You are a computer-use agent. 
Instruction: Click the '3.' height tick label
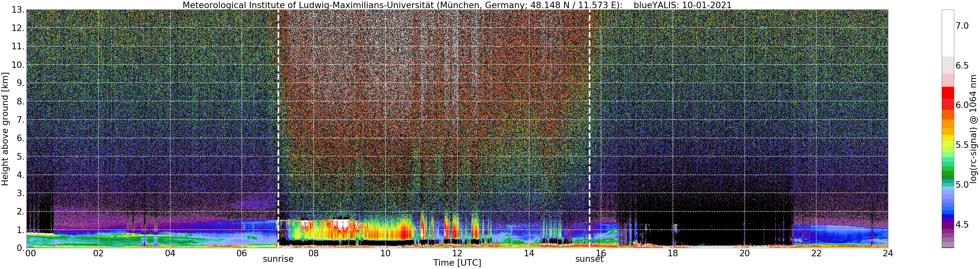20,193
